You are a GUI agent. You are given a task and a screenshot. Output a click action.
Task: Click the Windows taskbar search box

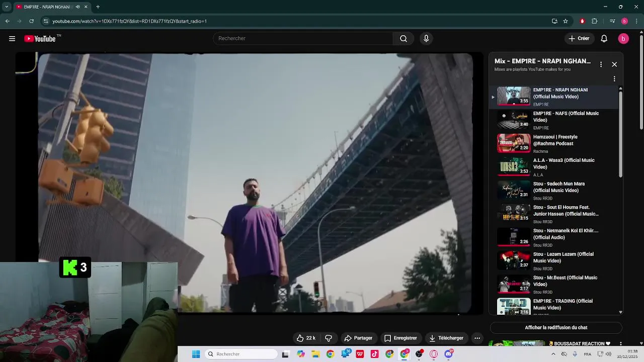[242, 354]
